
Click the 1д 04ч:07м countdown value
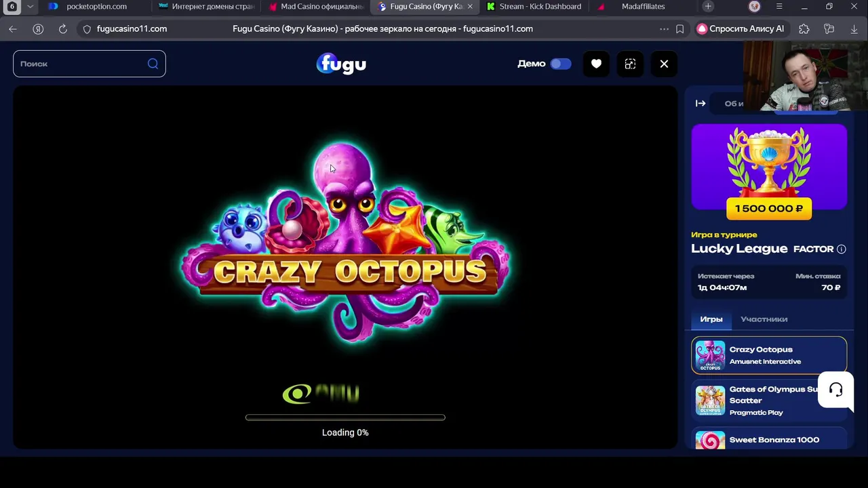coord(722,287)
